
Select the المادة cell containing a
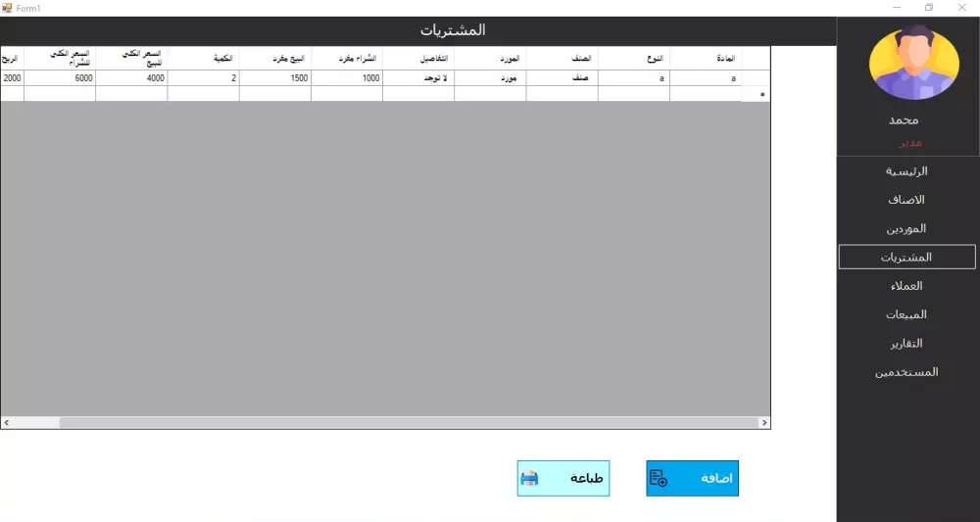coord(705,78)
